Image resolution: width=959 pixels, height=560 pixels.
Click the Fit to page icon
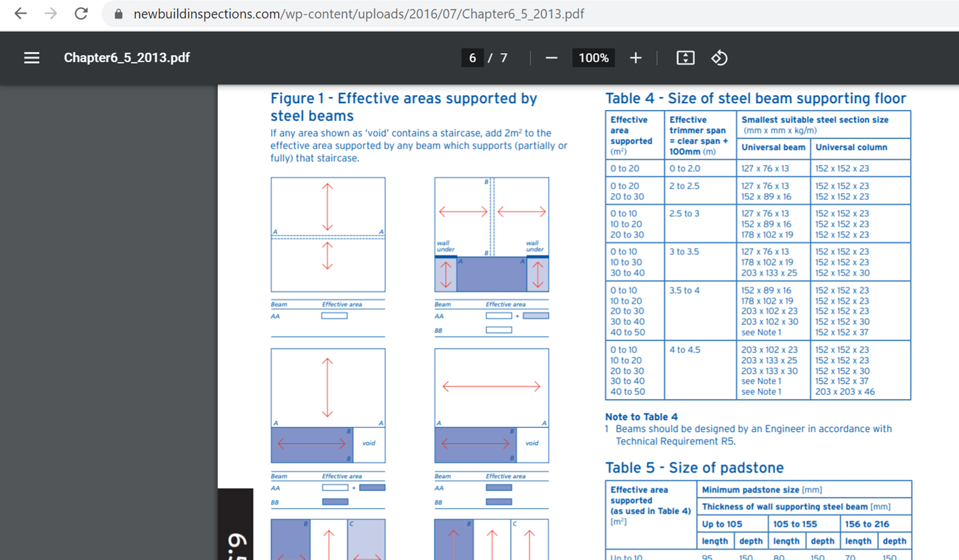[685, 58]
